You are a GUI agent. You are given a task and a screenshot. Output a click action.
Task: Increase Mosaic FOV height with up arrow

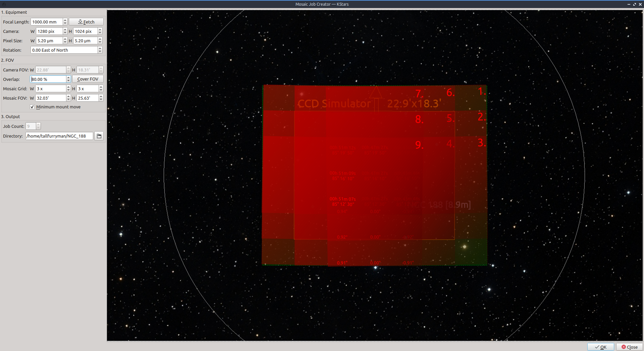click(x=101, y=96)
